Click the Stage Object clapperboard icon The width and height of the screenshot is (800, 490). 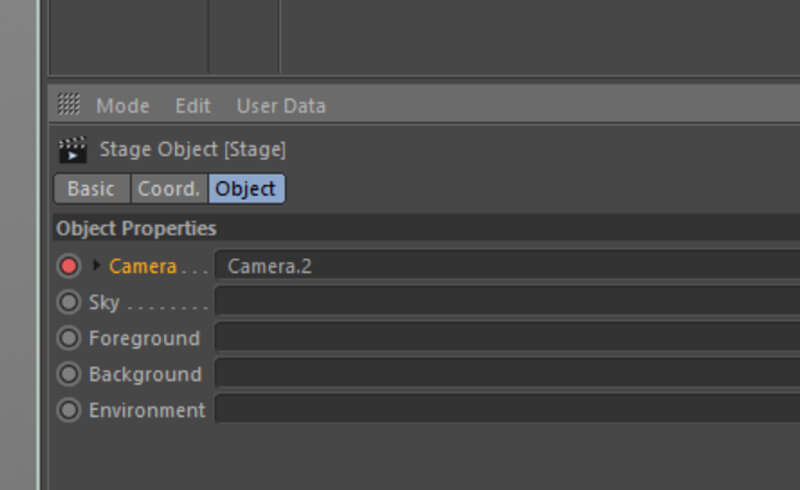coord(72,150)
